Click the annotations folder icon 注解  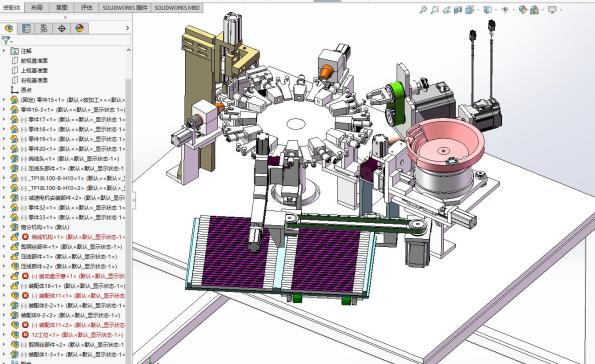pos(15,50)
